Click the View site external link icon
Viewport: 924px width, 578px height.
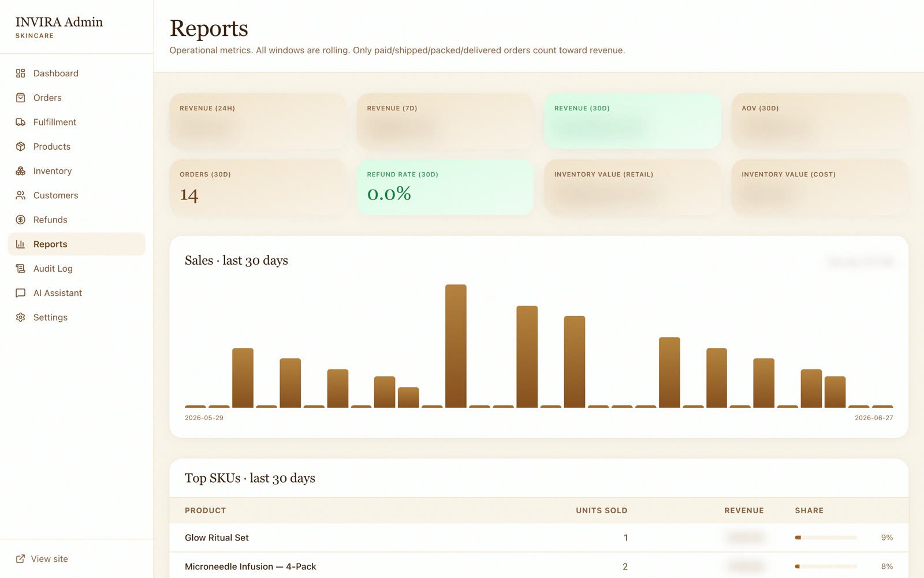pyautogui.click(x=21, y=559)
